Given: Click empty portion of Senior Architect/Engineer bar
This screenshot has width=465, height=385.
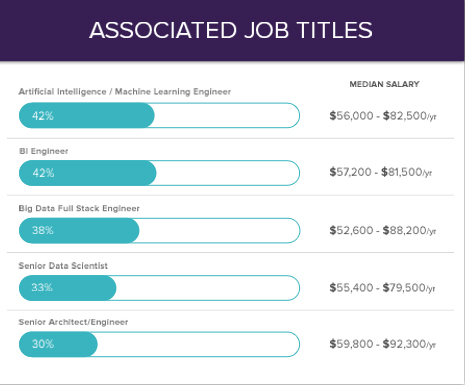Looking at the screenshot, I should point(199,344).
